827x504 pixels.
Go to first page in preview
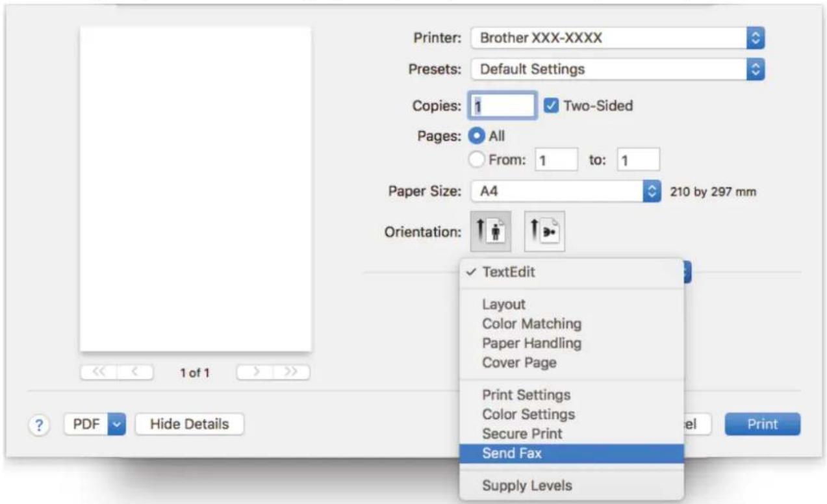[x=99, y=373]
